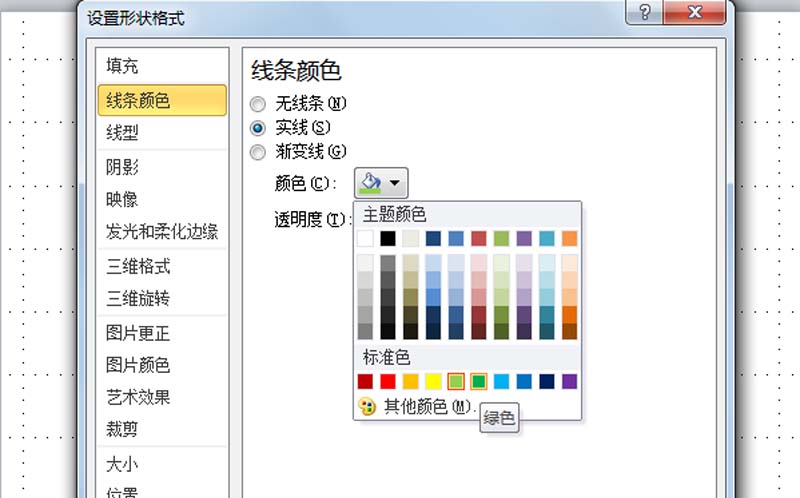This screenshot has width=800, height=498.
Task: Select the 线条颜色 category
Action: [x=162, y=100]
